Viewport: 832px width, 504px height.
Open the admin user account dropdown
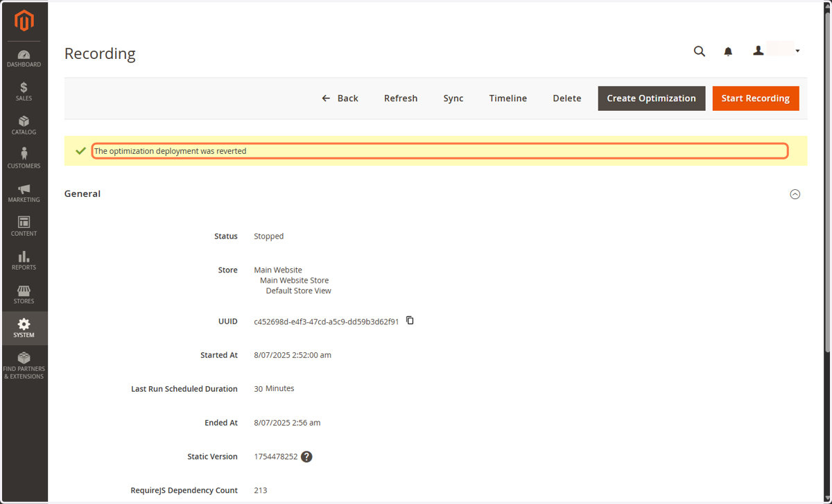click(777, 51)
